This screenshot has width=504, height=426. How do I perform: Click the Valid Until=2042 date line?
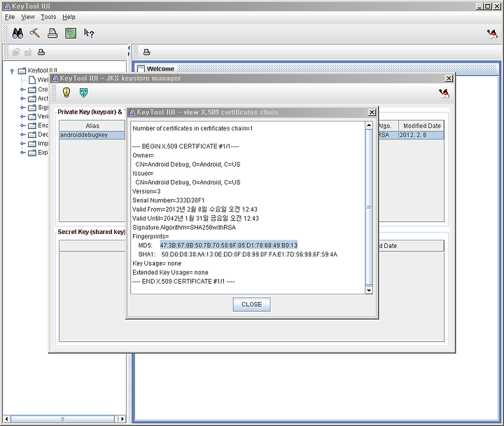(x=195, y=219)
